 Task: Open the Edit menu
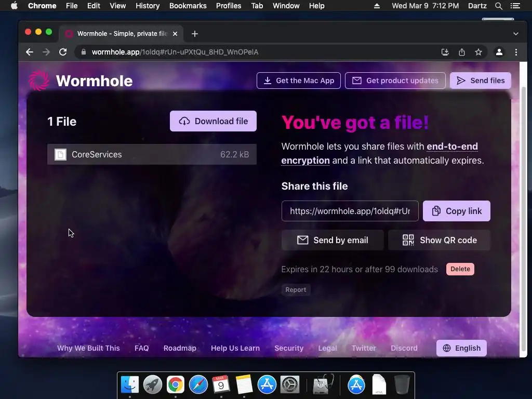click(94, 6)
